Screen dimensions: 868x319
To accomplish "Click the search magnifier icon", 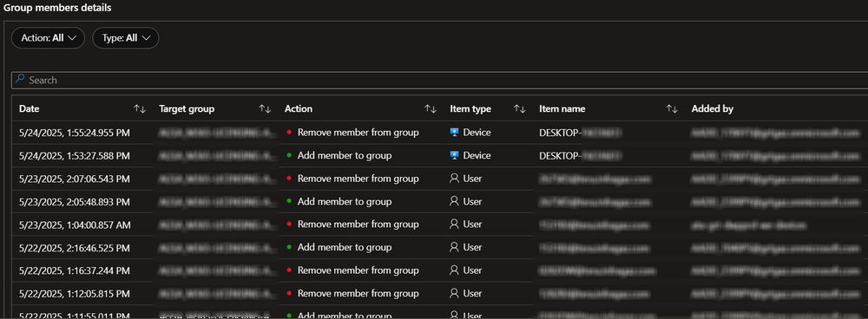I will [20, 80].
